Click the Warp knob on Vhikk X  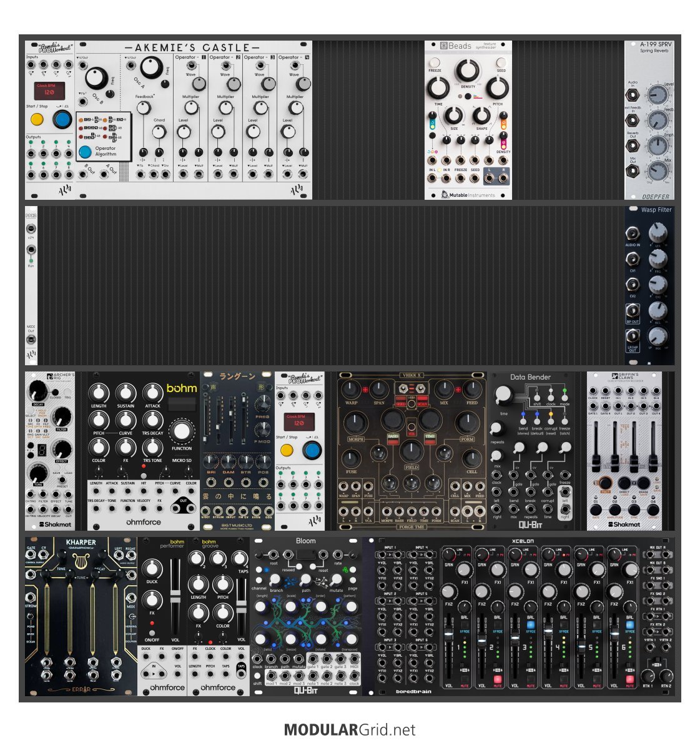tap(351, 390)
